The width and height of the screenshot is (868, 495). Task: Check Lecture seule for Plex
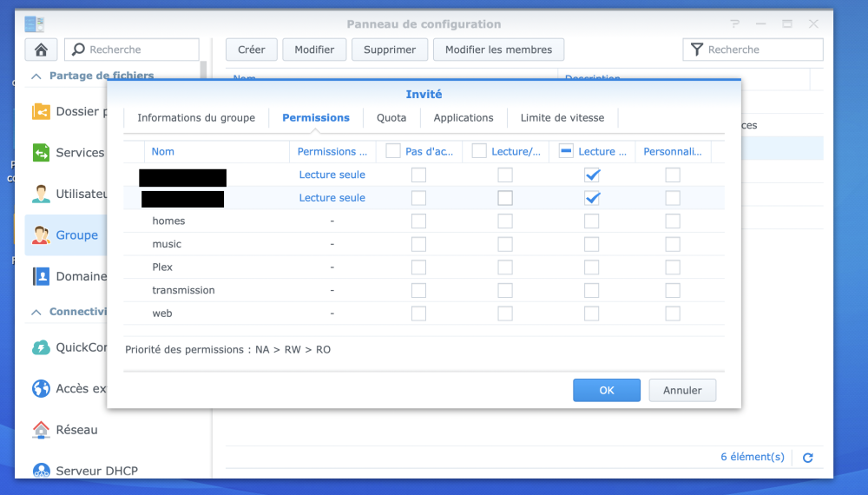coord(591,267)
